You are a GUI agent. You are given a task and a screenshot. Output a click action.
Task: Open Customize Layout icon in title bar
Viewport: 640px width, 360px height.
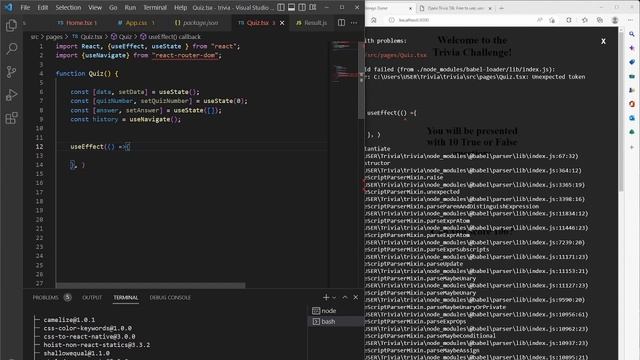tap(313, 7)
